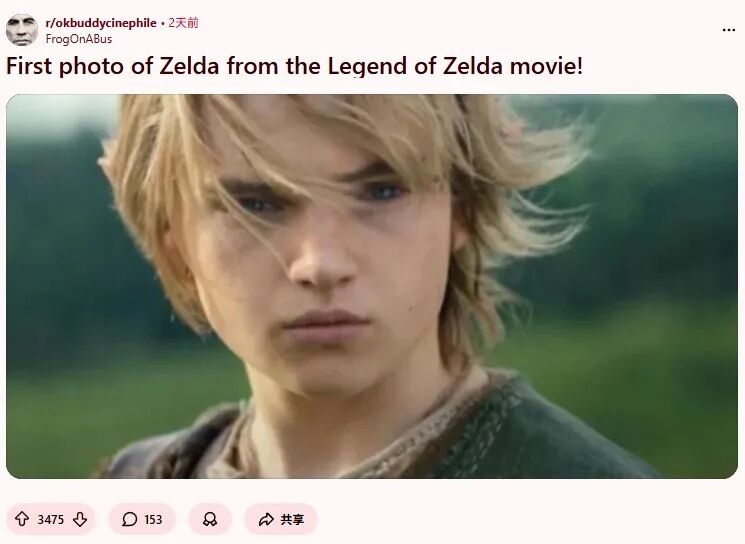The image size is (745, 544).
Task: Click the 3475 vote score
Action: point(50,519)
